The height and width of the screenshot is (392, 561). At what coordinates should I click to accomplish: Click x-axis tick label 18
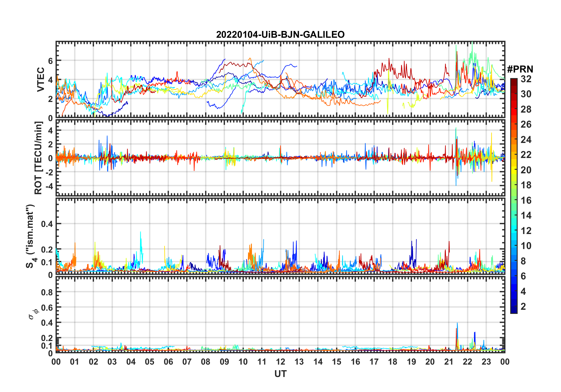(393, 362)
